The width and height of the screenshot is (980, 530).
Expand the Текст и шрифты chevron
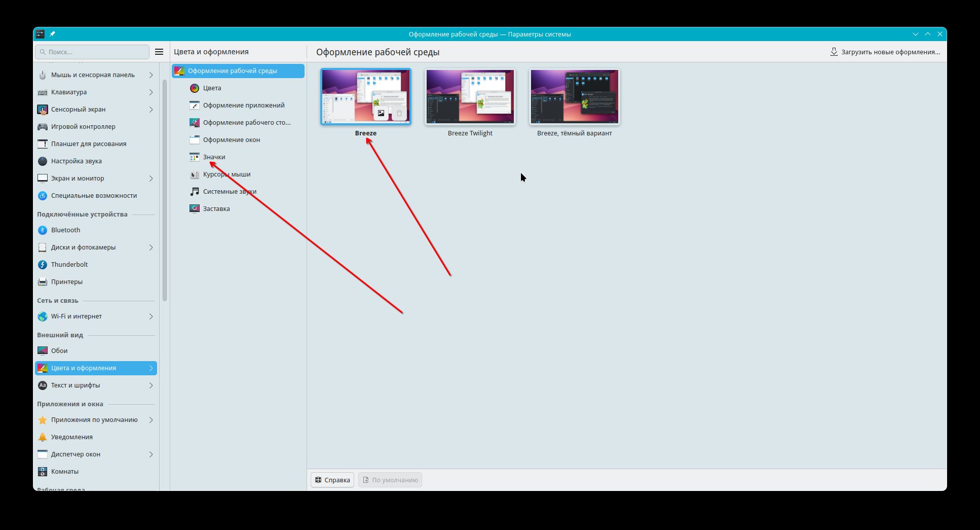pos(151,385)
